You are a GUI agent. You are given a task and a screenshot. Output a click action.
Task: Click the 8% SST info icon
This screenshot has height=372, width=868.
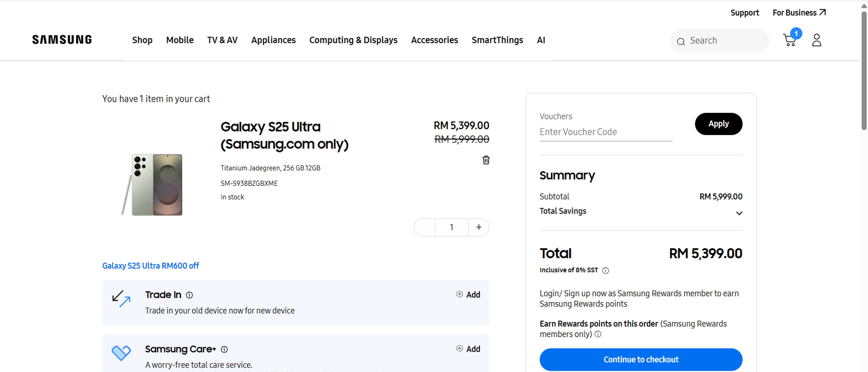606,271
